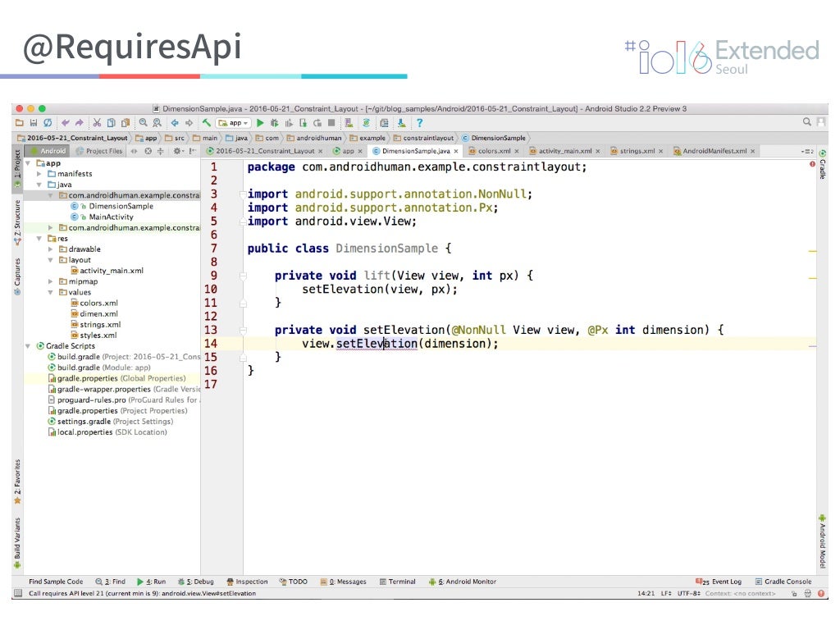Open project panel settings gear
Viewport: 840px width, 630px height.
click(176, 151)
